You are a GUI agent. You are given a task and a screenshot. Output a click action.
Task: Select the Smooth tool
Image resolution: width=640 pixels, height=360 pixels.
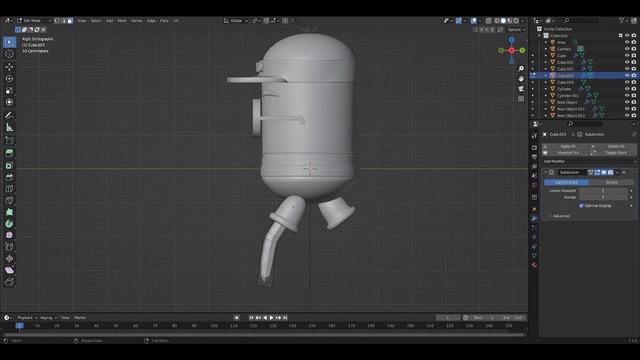[9, 235]
